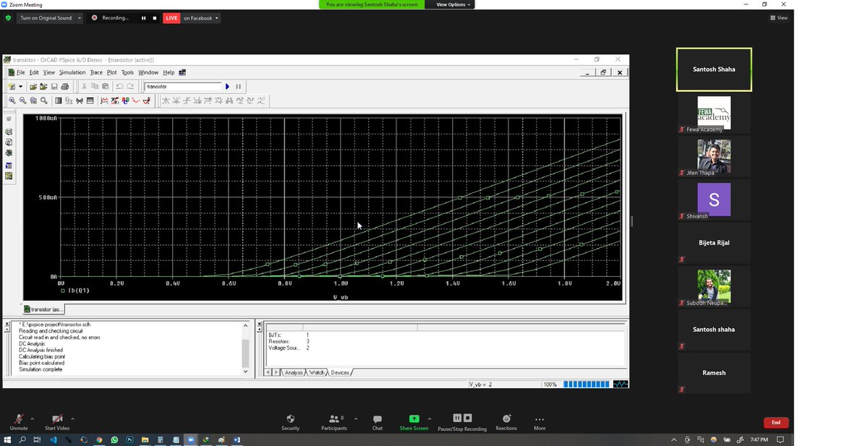Toggle the Log X Axis icon

(58, 100)
